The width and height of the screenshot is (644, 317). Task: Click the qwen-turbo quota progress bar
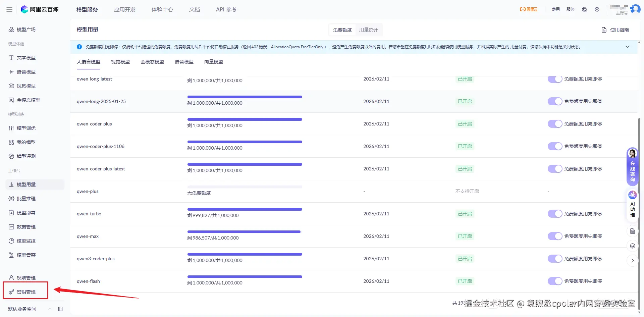(x=245, y=209)
